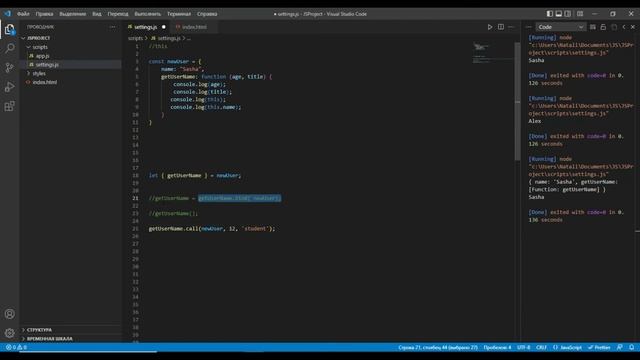Open Customize Layout icon
640x360 pixels.
pyautogui.click(x=580, y=14)
